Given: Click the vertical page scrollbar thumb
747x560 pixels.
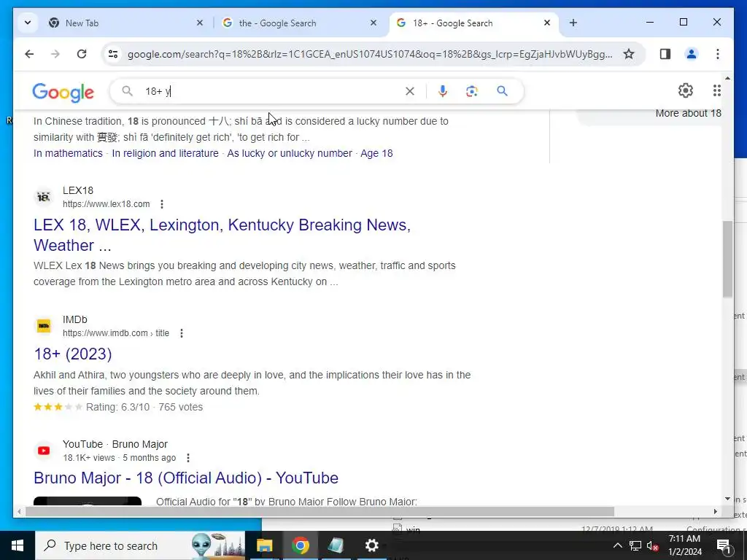Looking at the screenshot, I should coord(727,260).
